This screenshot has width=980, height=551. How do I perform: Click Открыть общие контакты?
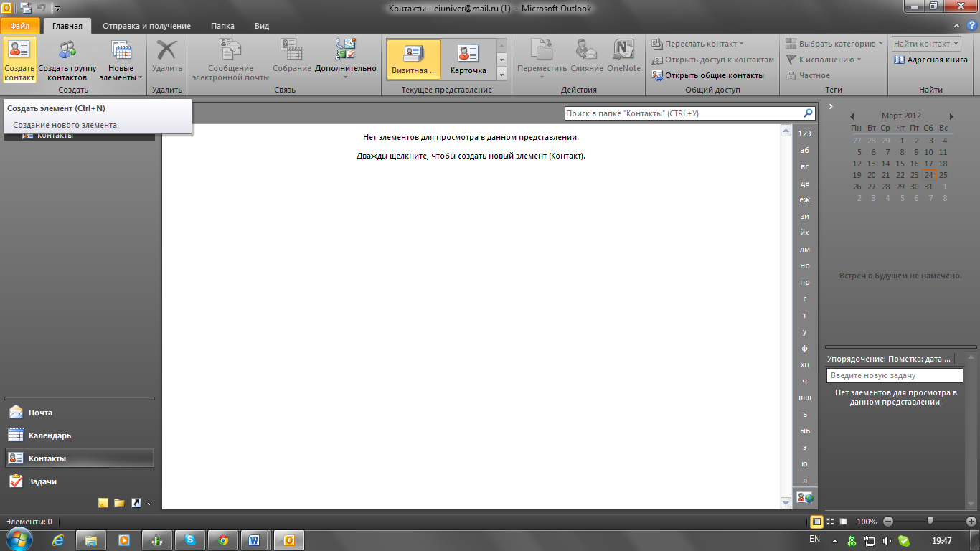click(707, 75)
